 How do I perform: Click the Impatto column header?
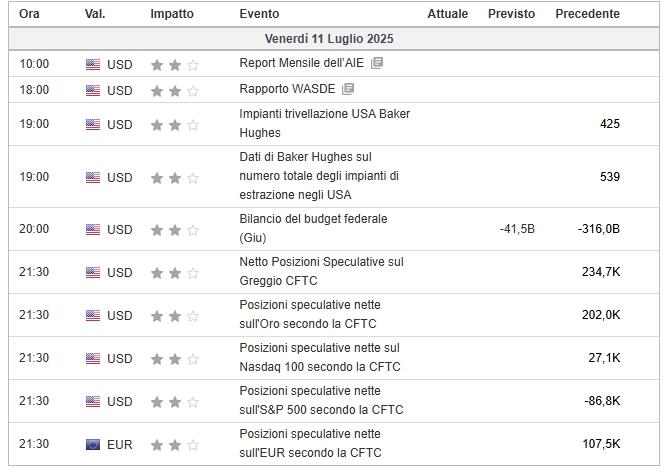(x=172, y=14)
